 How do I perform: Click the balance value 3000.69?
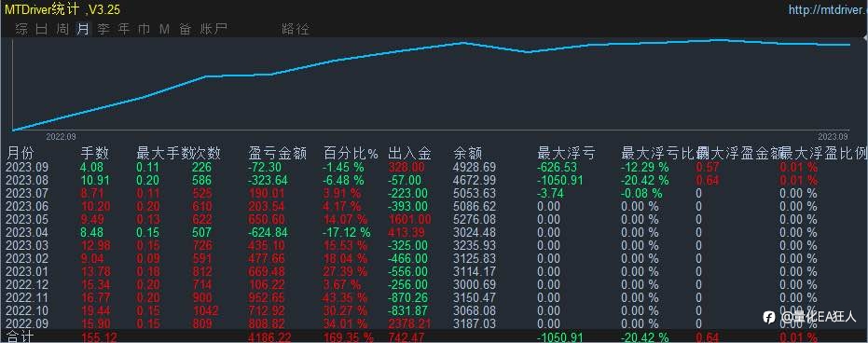tap(475, 285)
